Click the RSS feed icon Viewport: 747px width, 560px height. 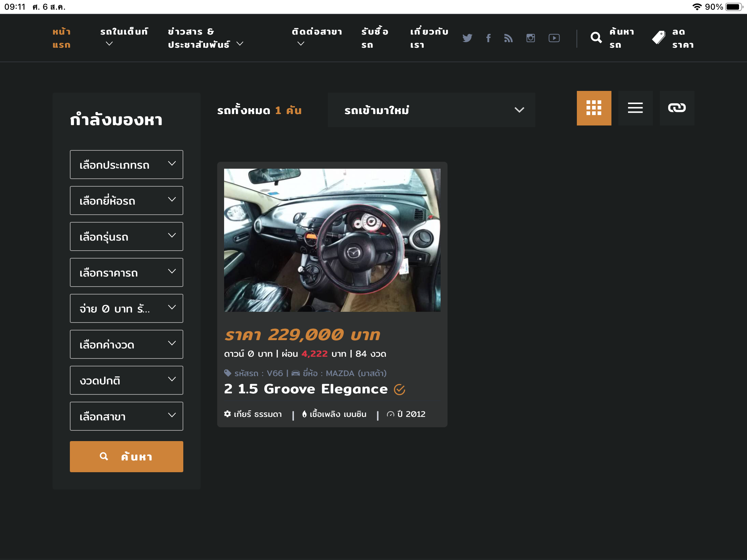click(508, 38)
